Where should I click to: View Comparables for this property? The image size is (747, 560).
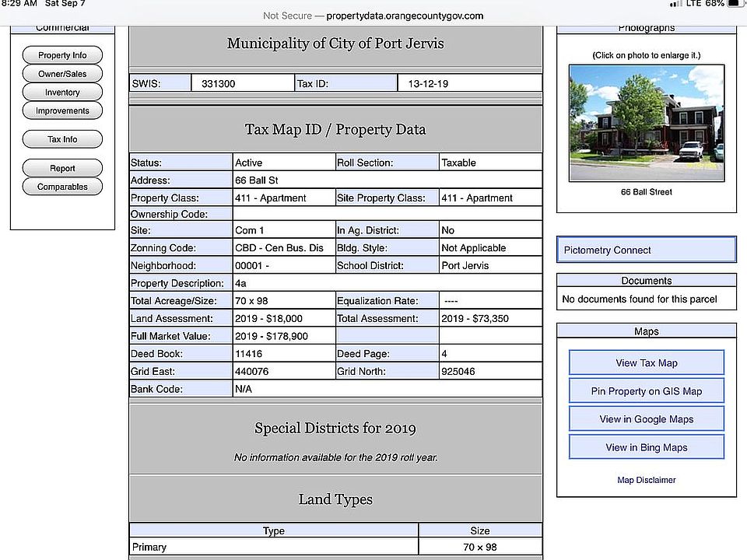(x=62, y=187)
